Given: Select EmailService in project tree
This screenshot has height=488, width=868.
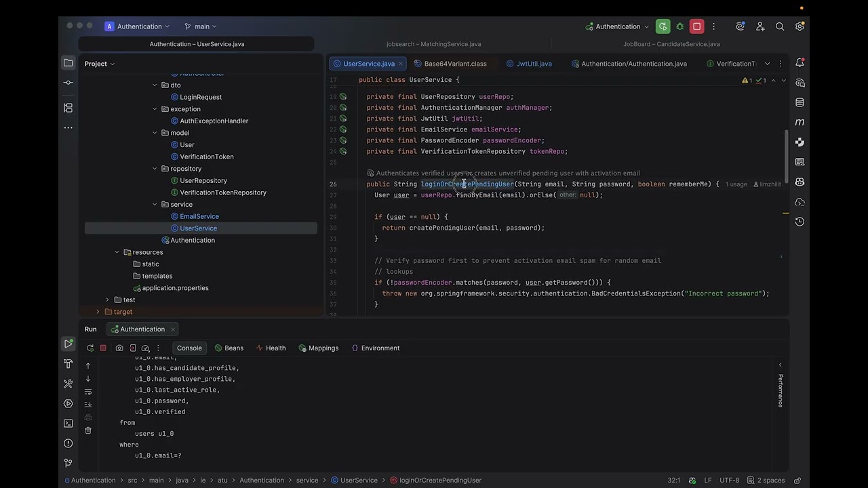Looking at the screenshot, I should [x=199, y=216].
